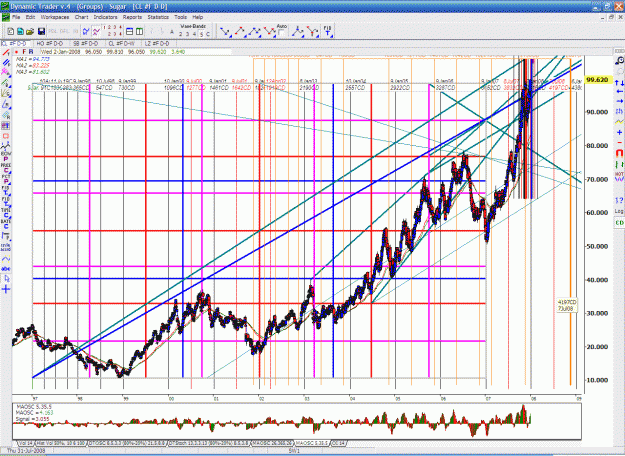625x456 pixels.
Task: Click the first swing pattern tool icon
Action: (226, 31)
